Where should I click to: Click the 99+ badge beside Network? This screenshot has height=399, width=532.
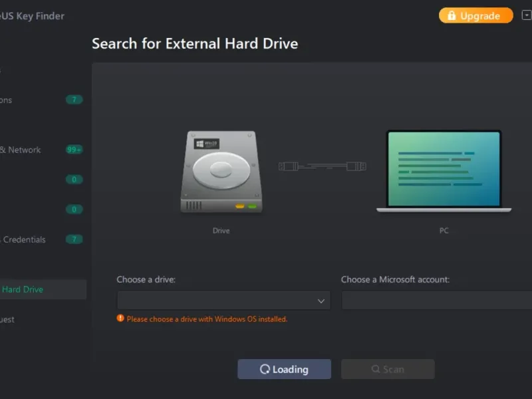pyautogui.click(x=74, y=150)
